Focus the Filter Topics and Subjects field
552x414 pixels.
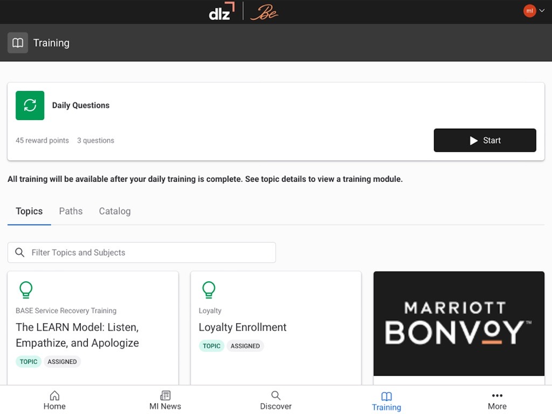click(x=142, y=252)
